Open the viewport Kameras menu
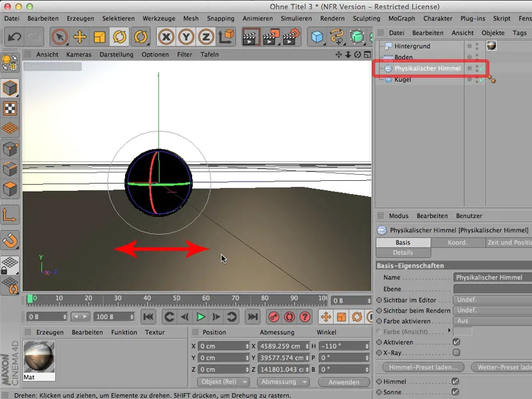This screenshot has width=532, height=399. click(x=78, y=55)
